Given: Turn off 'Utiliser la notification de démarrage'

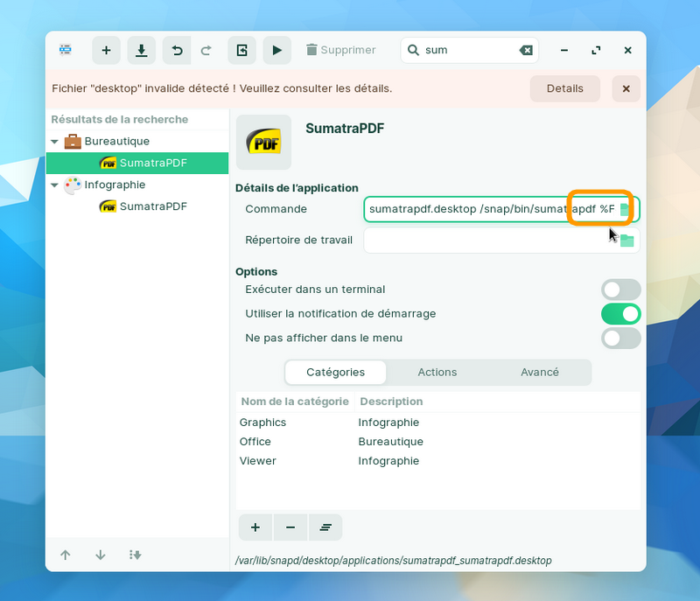Looking at the screenshot, I should 620,313.
